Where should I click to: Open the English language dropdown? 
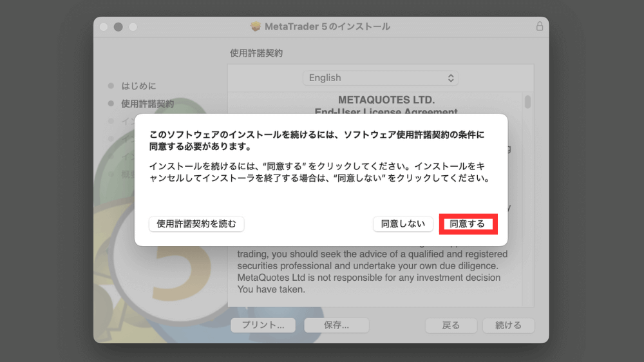coord(381,78)
